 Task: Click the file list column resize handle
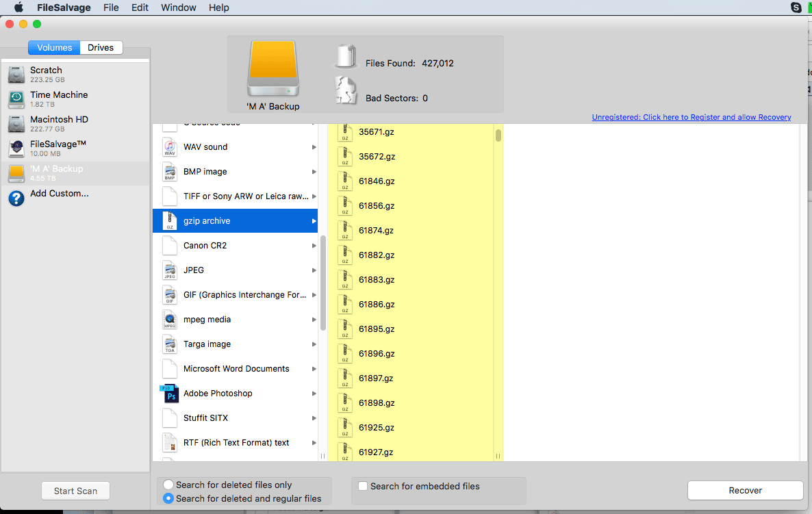click(x=498, y=456)
